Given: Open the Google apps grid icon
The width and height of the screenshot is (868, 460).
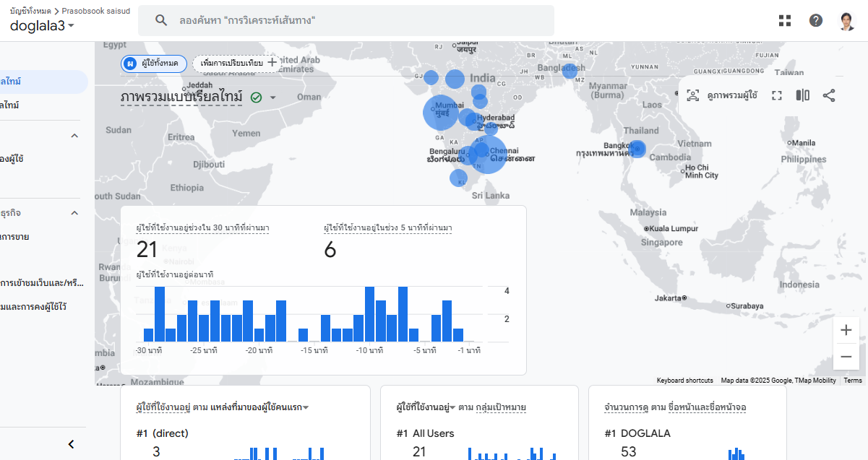Looking at the screenshot, I should (x=785, y=20).
